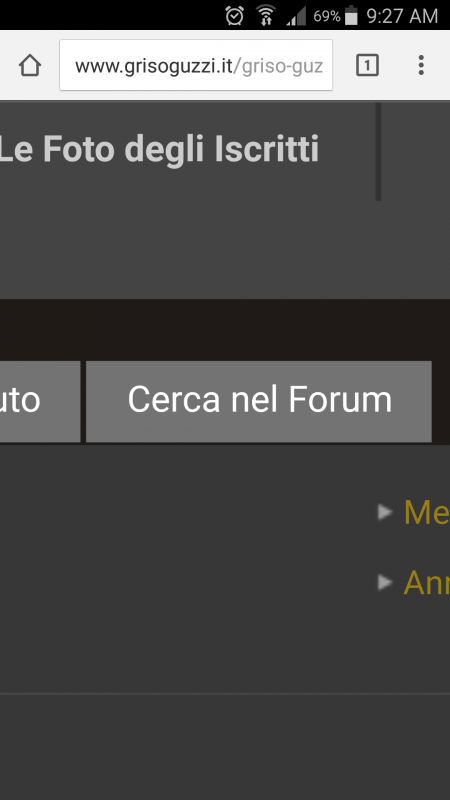Screen dimensions: 450x800
Task: Tap the 9:27 AM clock
Action: click(x=402, y=16)
